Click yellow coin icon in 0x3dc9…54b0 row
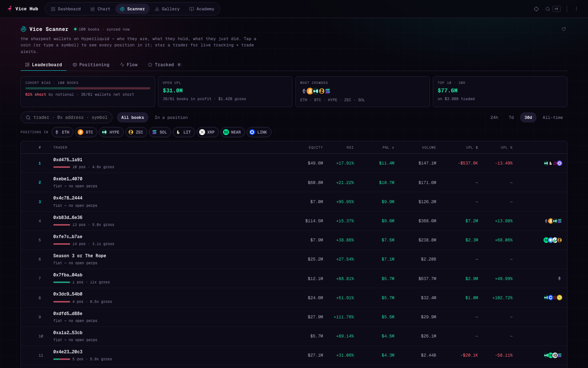 click(559, 298)
